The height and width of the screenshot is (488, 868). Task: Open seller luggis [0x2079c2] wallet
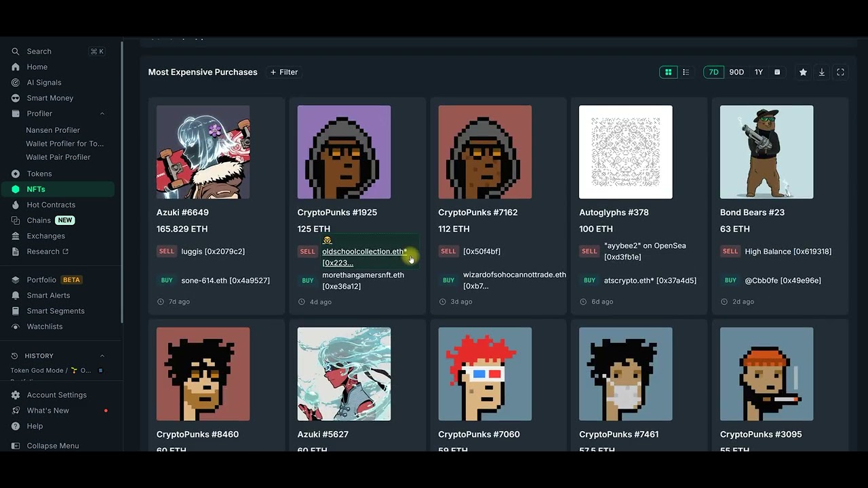click(213, 251)
